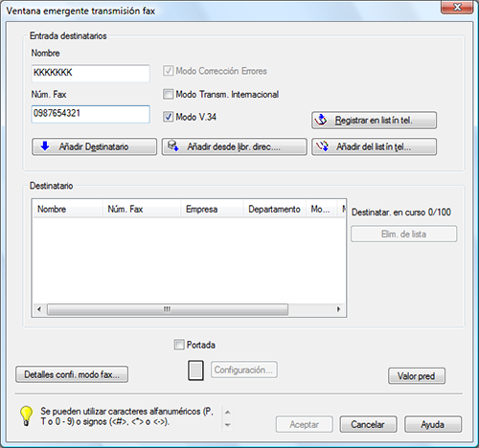
Task: Click the address book icon on Añadir desde libr. direc.
Action: (x=173, y=146)
